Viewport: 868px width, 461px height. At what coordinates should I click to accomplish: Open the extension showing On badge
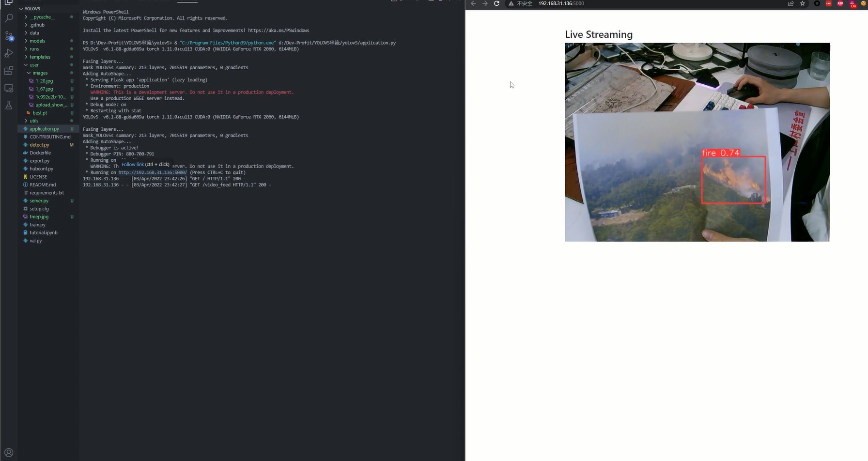853,4
